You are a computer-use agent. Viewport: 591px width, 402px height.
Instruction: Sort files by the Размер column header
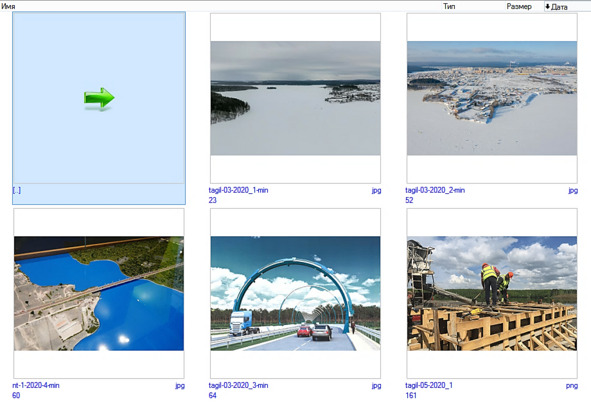[x=519, y=6]
